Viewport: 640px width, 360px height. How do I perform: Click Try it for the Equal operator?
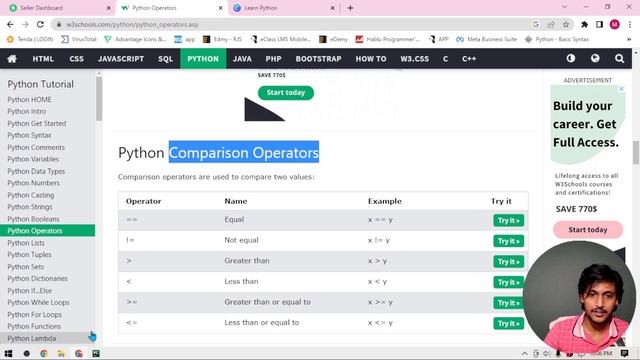coord(508,220)
